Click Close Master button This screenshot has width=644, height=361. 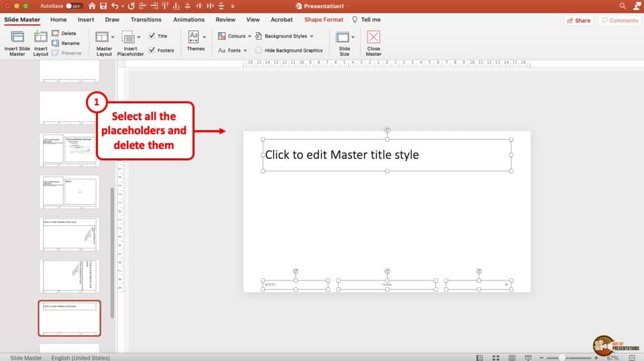click(x=374, y=43)
